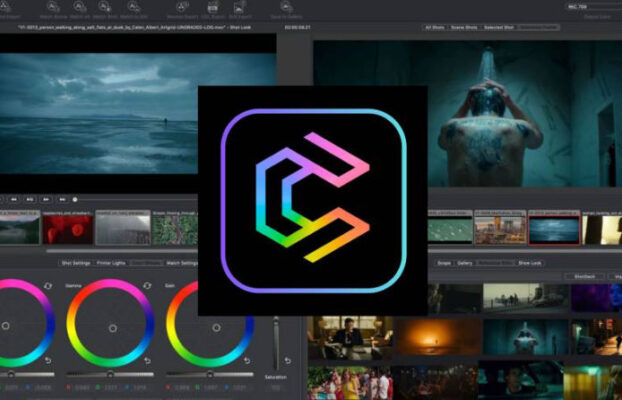This screenshot has width=622, height=400.
Task: Click the Gain blue channel value field
Action: (x=239, y=388)
